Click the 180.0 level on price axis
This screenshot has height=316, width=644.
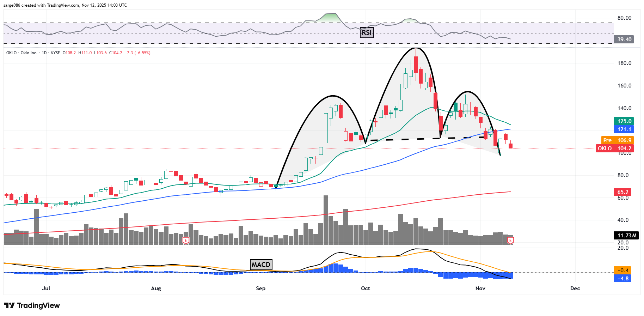(x=624, y=63)
